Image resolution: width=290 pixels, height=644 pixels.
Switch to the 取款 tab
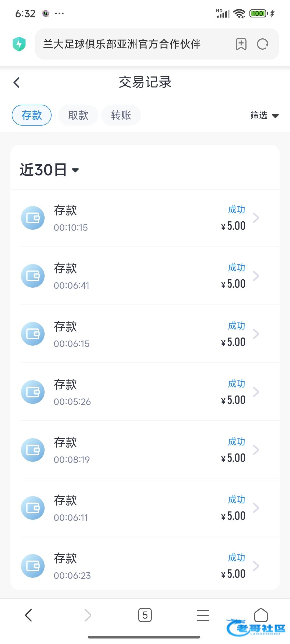click(x=78, y=115)
